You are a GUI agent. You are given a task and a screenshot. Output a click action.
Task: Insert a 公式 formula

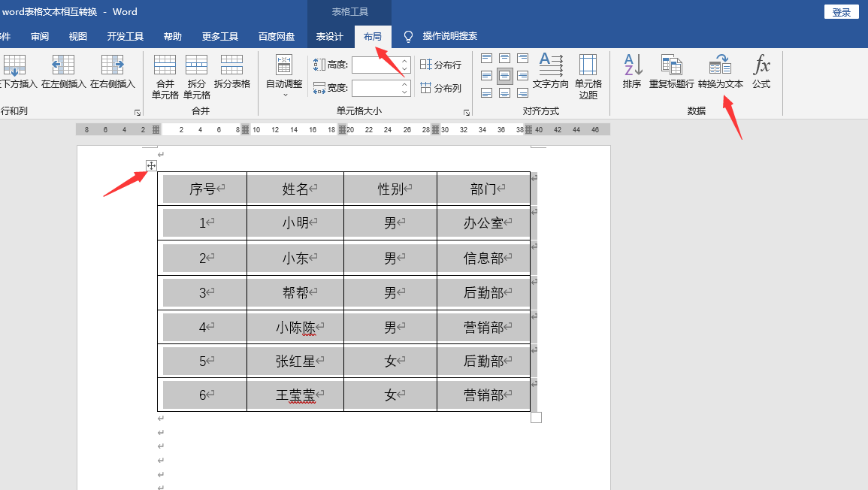[x=761, y=71]
